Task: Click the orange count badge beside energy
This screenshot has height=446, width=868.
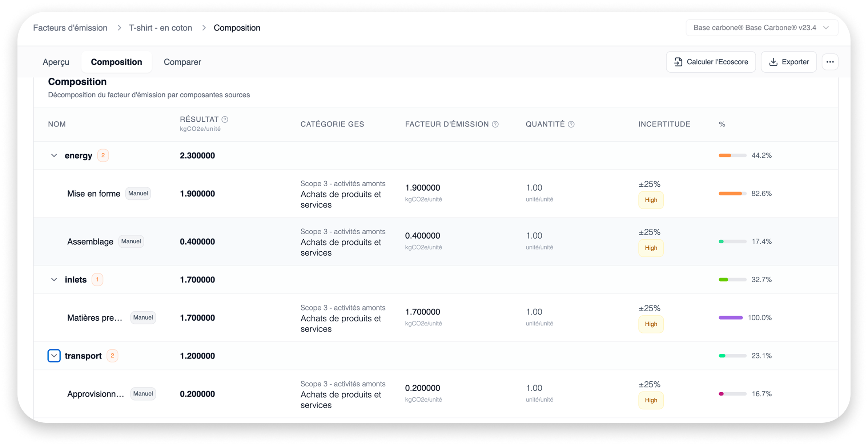Action: (103, 155)
